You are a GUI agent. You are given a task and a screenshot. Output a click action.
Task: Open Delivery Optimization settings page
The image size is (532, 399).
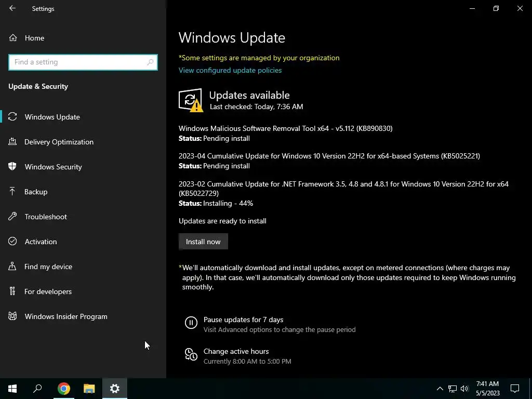[x=83, y=142]
